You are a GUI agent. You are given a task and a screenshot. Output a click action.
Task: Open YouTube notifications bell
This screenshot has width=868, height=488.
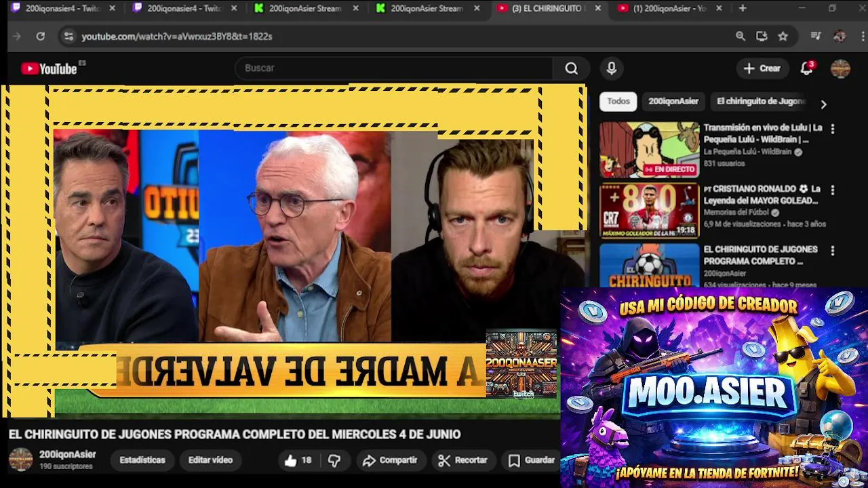[806, 68]
